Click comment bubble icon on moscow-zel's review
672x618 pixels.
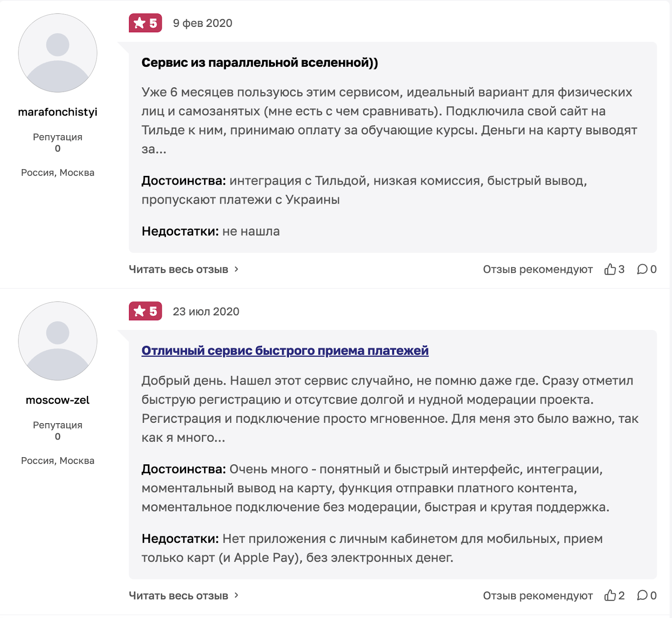[x=642, y=595]
